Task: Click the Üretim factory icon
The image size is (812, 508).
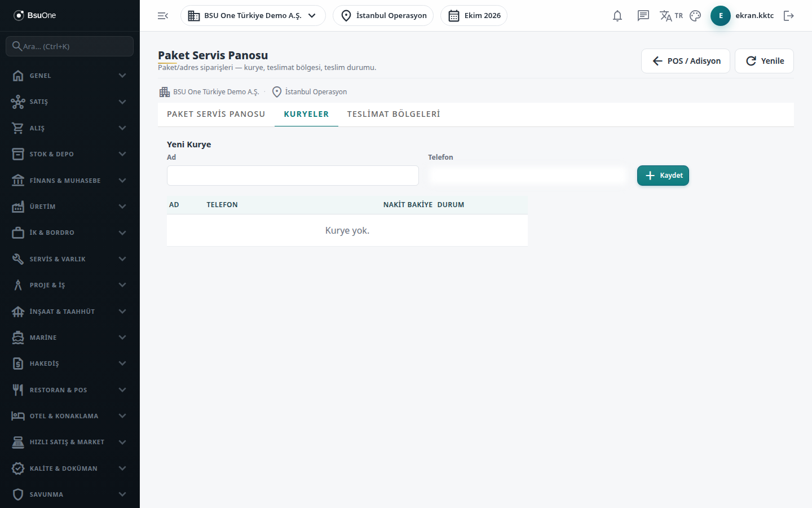Action: coord(18,207)
